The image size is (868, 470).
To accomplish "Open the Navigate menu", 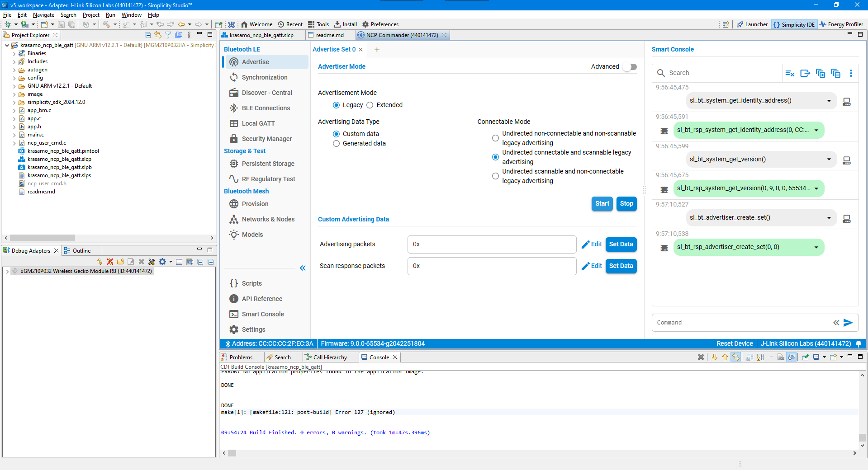I will click(x=43, y=15).
